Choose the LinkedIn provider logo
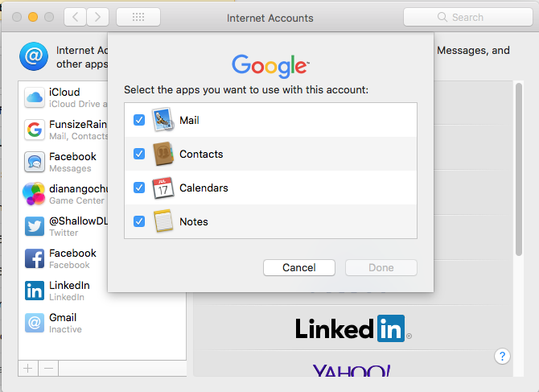Screen dimensions: 539x392 (x=353, y=328)
